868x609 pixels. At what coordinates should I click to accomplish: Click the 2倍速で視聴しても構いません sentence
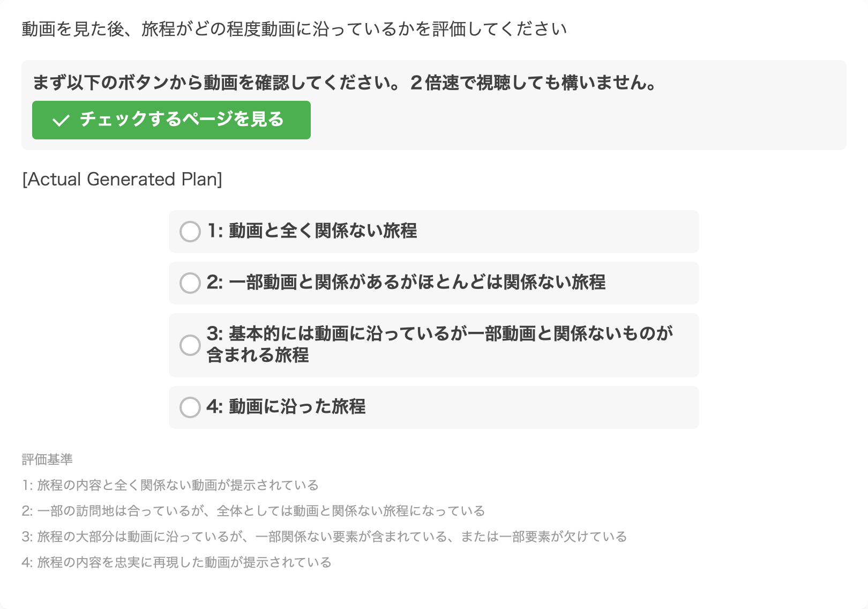[x=533, y=83]
